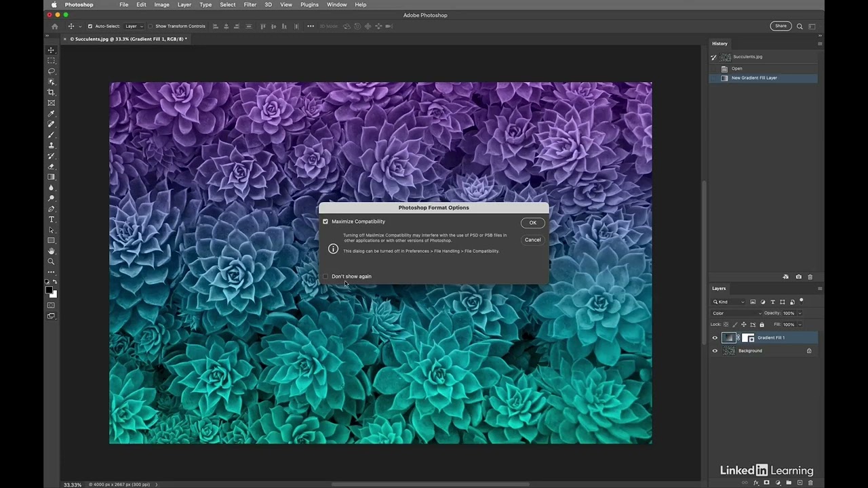
Task: Toggle the Auto-Select checkbox
Action: point(90,26)
